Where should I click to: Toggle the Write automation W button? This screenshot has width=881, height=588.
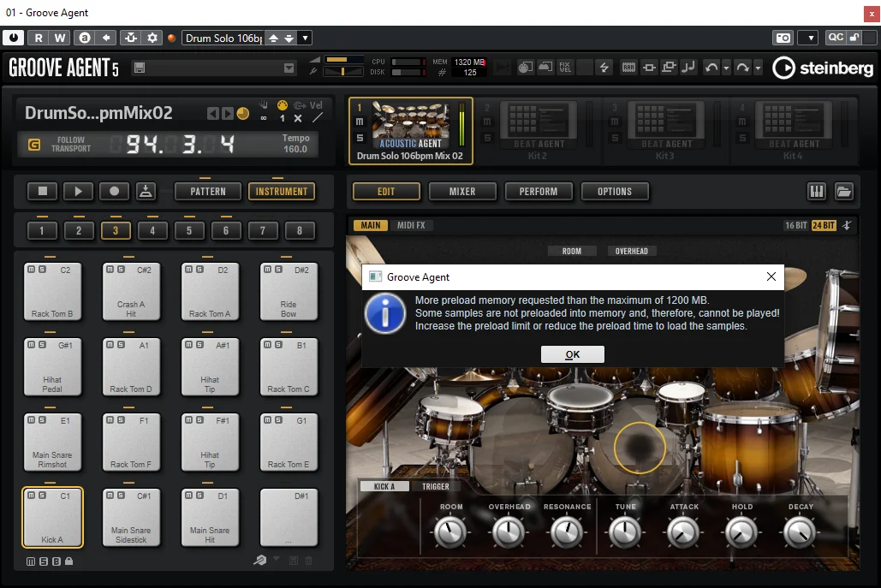[x=60, y=38]
